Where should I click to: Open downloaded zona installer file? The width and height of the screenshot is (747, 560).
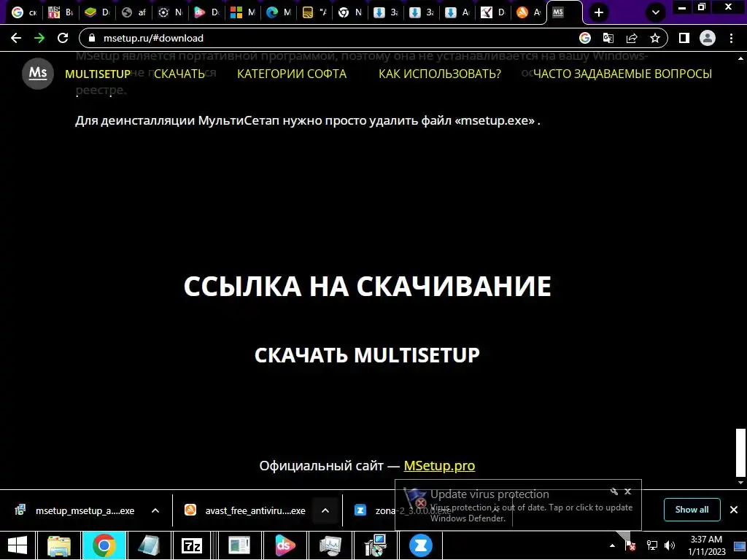tap(374, 511)
